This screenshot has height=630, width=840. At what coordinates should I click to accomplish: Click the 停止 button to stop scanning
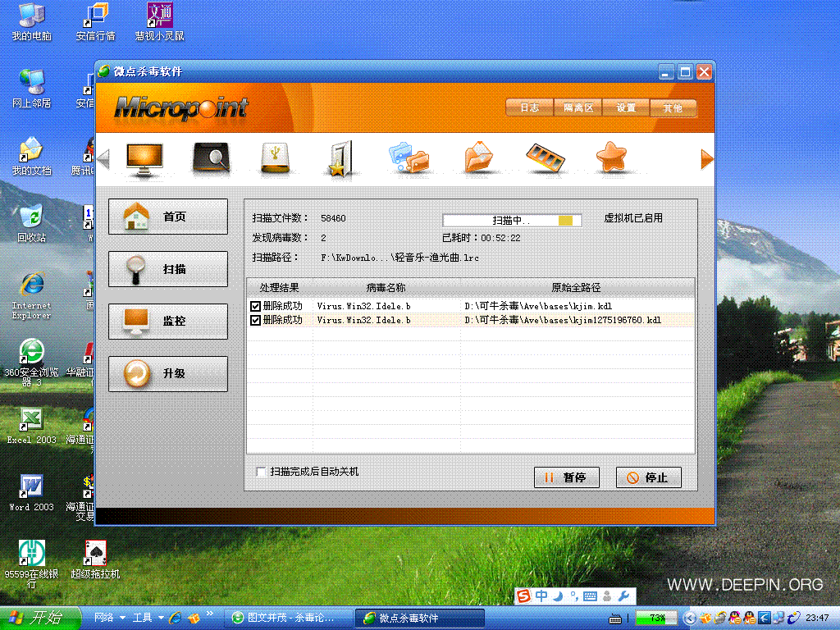[x=648, y=477]
